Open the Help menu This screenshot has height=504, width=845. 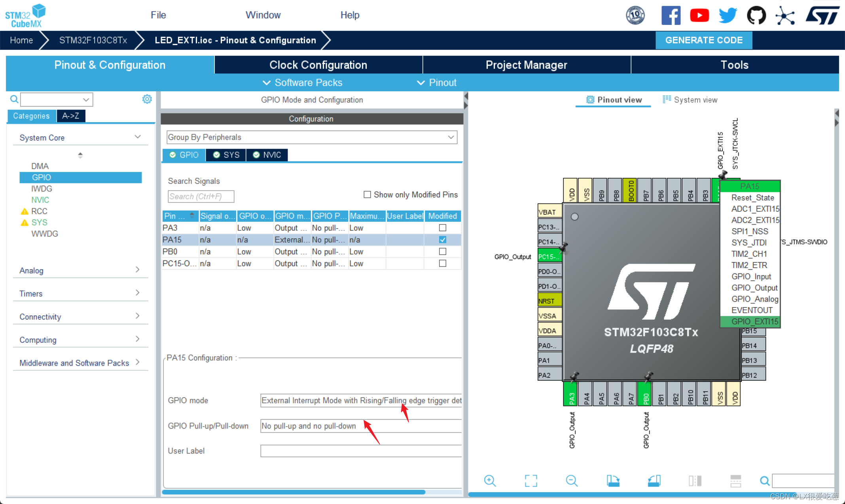click(x=350, y=15)
